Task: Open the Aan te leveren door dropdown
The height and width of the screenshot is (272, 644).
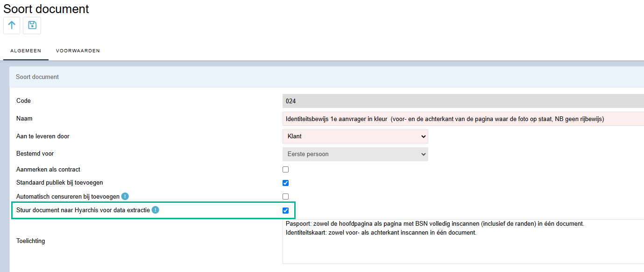Action: tap(355, 136)
